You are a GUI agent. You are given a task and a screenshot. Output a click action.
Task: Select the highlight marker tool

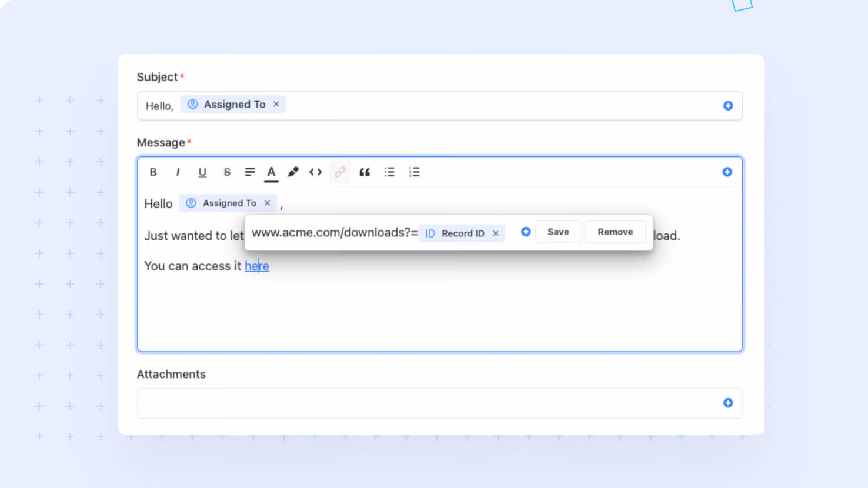click(293, 172)
